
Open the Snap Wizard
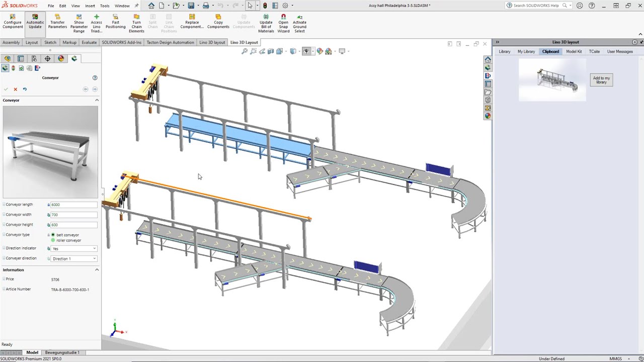point(284,24)
